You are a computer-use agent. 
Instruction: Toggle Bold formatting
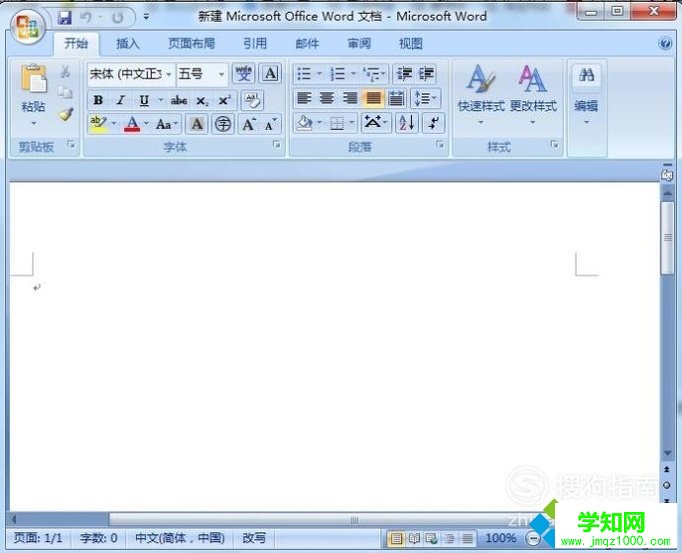pyautogui.click(x=98, y=101)
